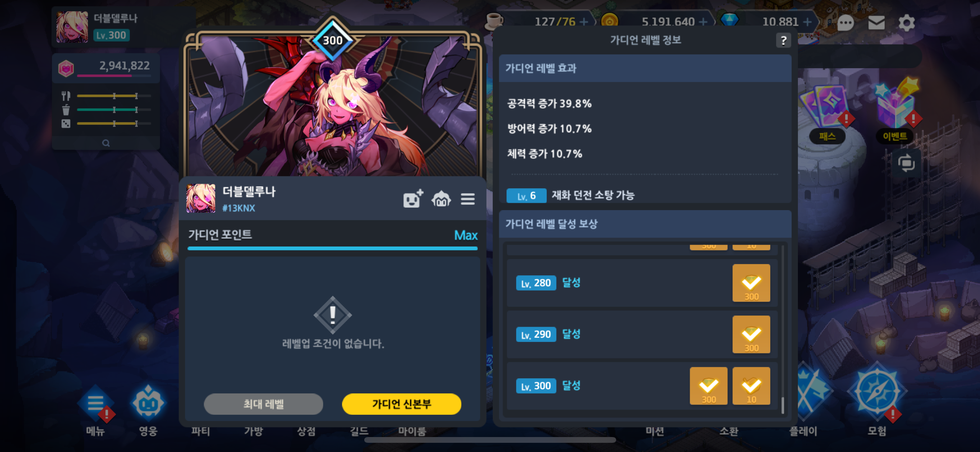Screen dimensions: 980x452
Task: Open the hamburger menu in profile card
Action: click(x=468, y=199)
